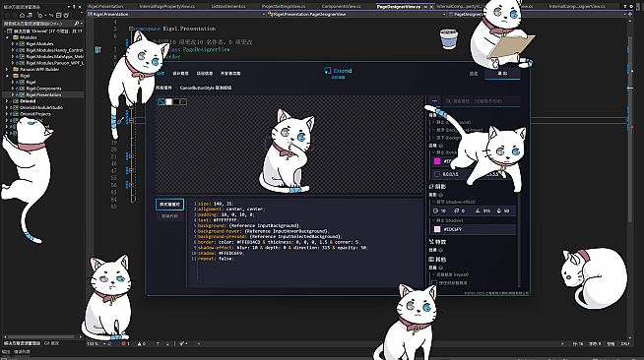Image resolution: width=644 pixels, height=360 pixels.
Task: Click the navigate-up arrow in the status bar
Action: (x=158, y=343)
